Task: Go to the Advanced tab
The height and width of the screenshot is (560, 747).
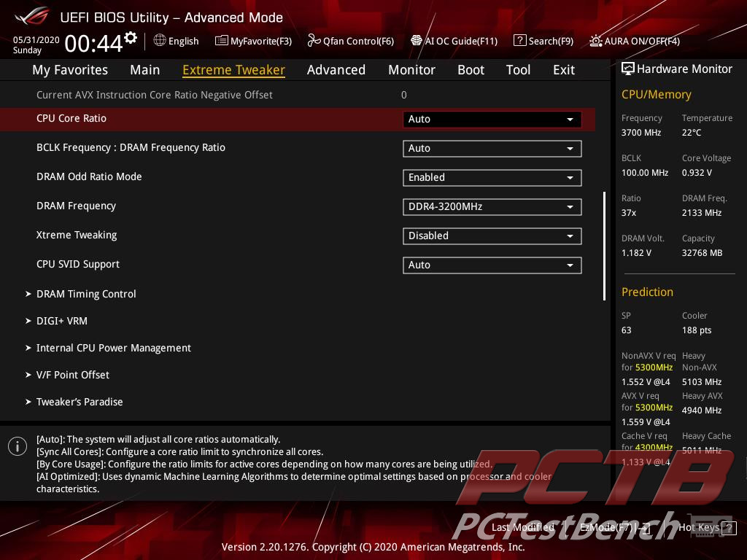Action: coord(336,70)
